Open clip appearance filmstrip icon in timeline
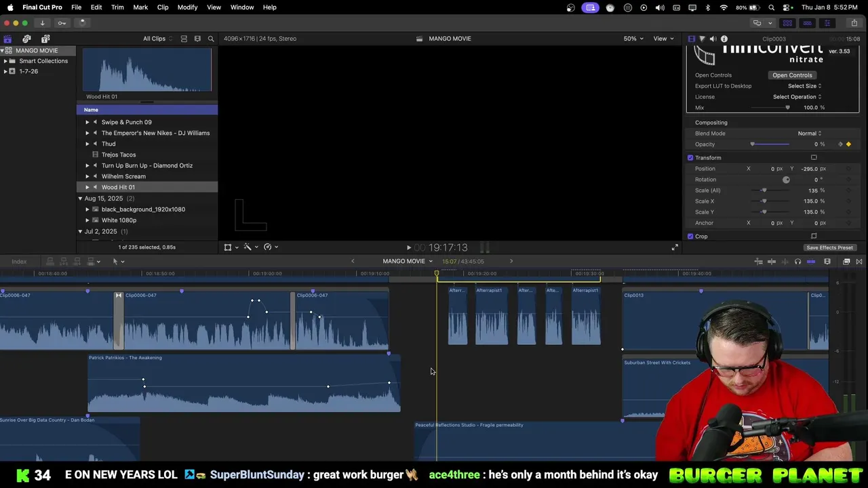868x488 pixels. (x=827, y=262)
